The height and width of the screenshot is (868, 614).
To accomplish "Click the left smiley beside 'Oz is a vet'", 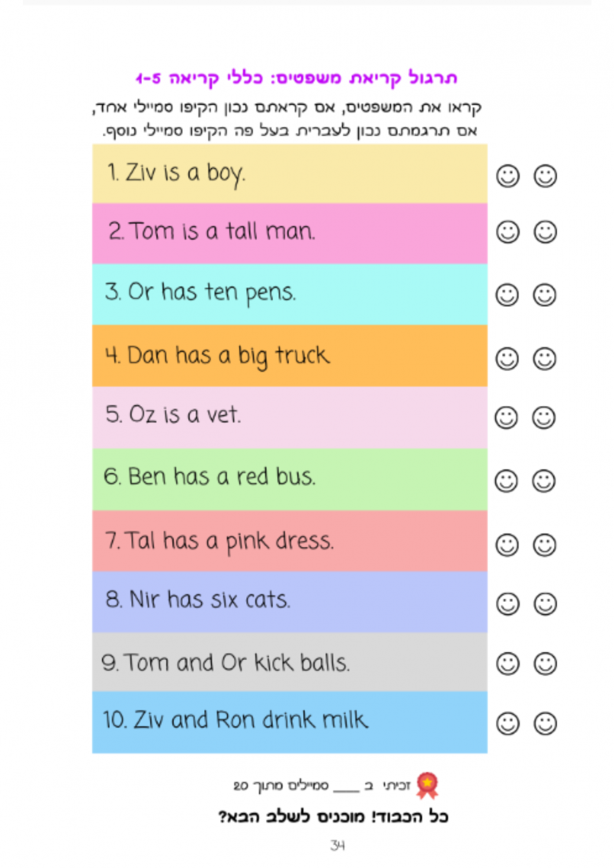I will coord(507,418).
